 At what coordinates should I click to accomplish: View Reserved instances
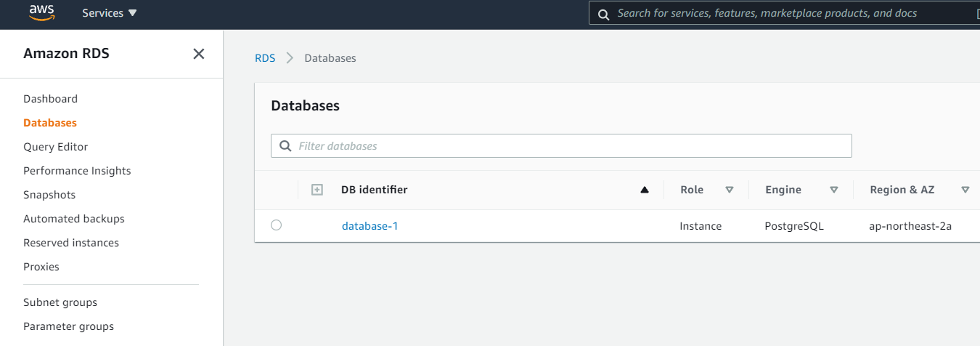point(71,243)
